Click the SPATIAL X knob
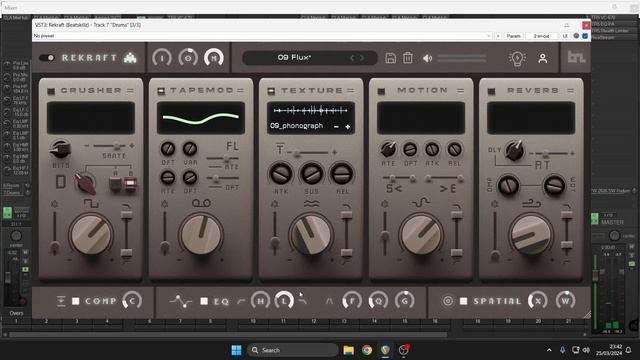Screen dimensions: 640x360 pos(538,301)
